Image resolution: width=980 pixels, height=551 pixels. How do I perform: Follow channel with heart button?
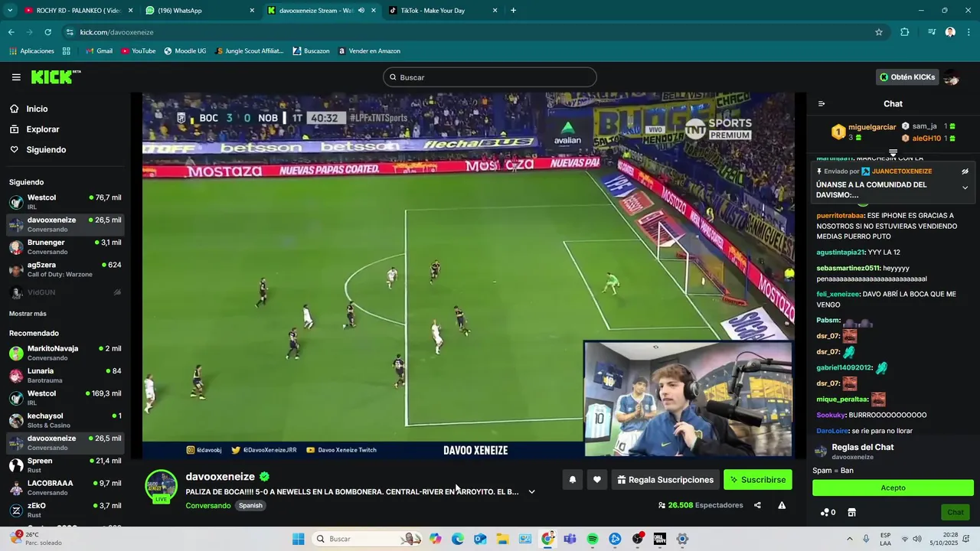[x=596, y=480]
